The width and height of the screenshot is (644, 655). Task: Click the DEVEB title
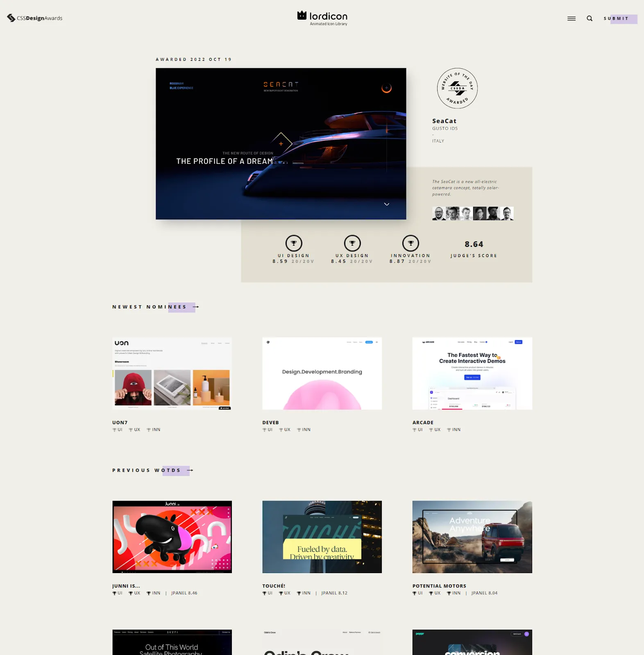tap(270, 422)
